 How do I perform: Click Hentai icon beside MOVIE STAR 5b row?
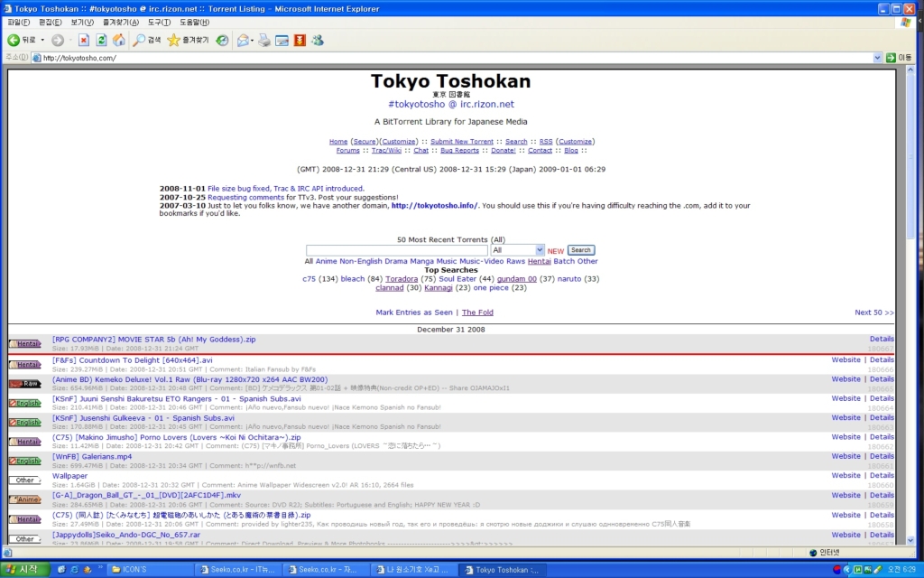pos(25,344)
